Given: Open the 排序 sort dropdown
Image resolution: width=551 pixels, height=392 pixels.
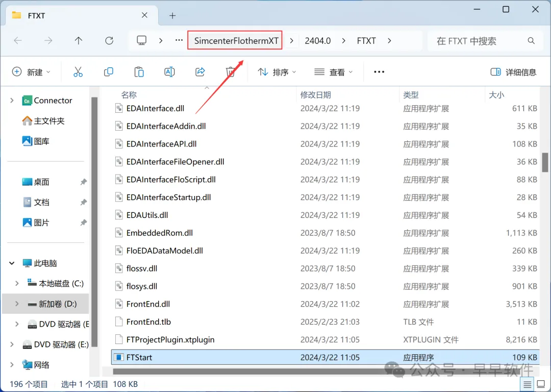Looking at the screenshot, I should [277, 72].
